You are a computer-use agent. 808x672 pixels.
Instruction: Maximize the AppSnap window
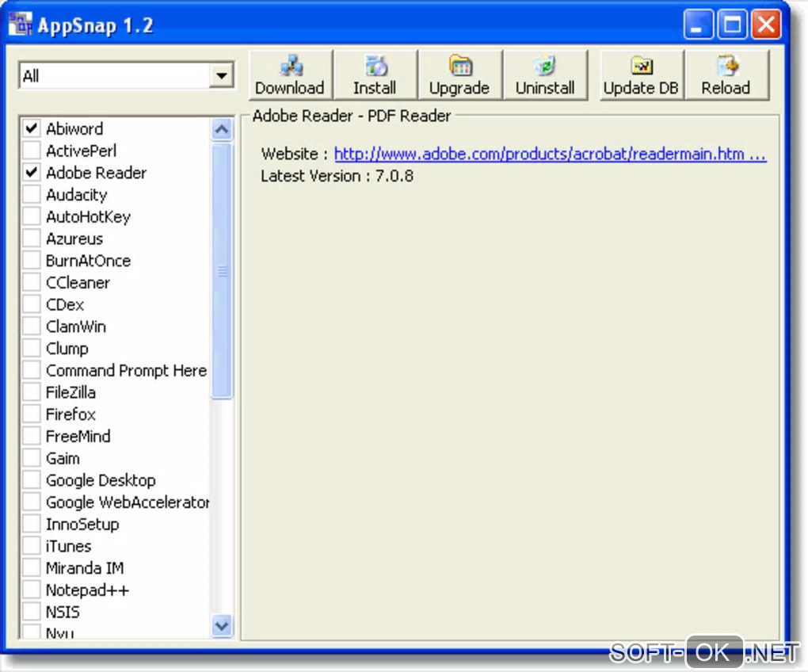point(732,25)
